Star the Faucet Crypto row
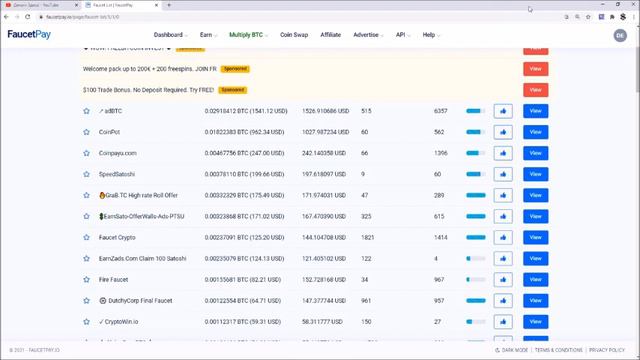The width and height of the screenshot is (640, 360). (x=86, y=237)
